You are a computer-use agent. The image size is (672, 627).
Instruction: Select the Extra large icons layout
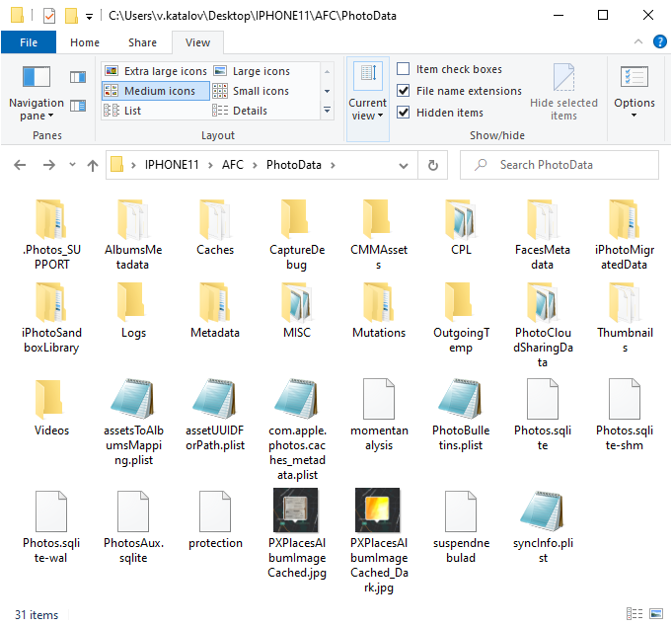[156, 71]
